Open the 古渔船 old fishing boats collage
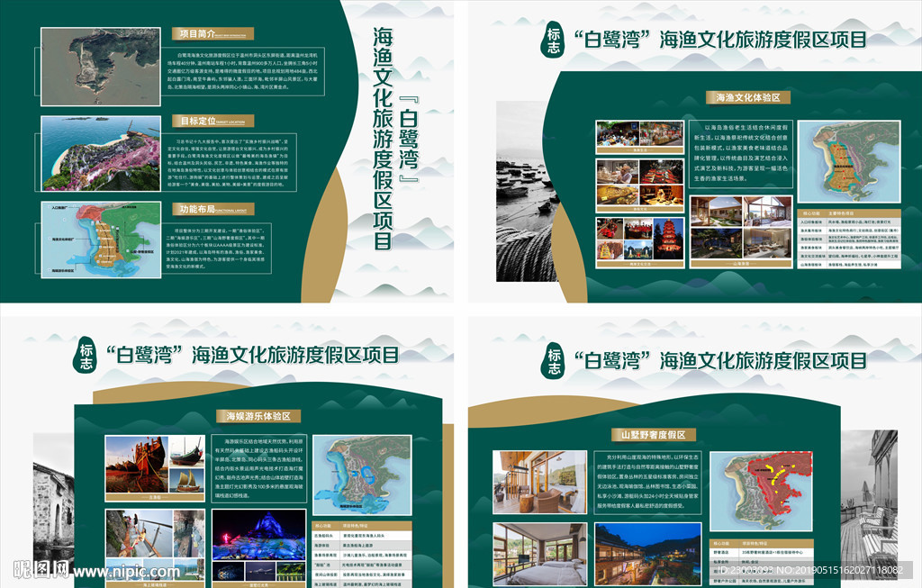 [155, 468]
